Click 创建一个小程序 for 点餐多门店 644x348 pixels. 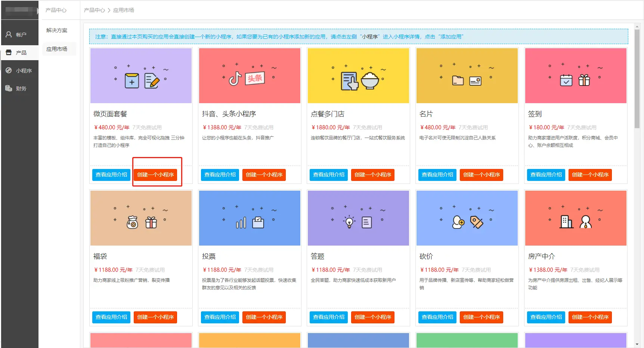373,175
